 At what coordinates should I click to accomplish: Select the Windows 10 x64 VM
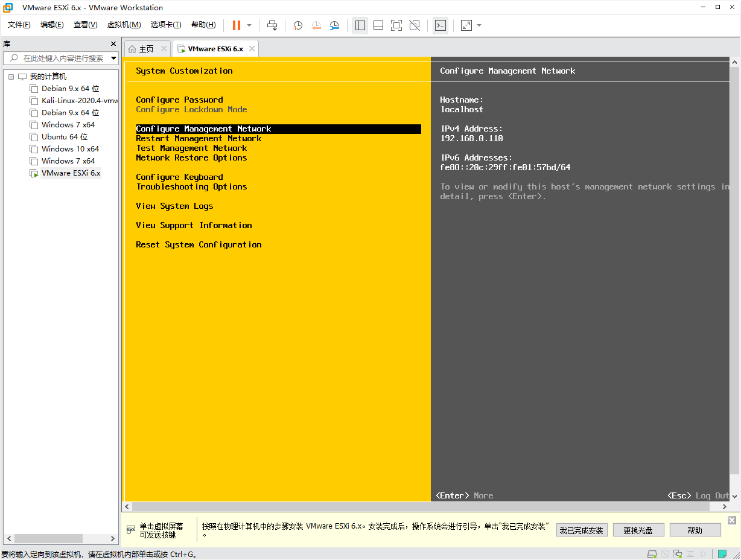[x=70, y=149]
